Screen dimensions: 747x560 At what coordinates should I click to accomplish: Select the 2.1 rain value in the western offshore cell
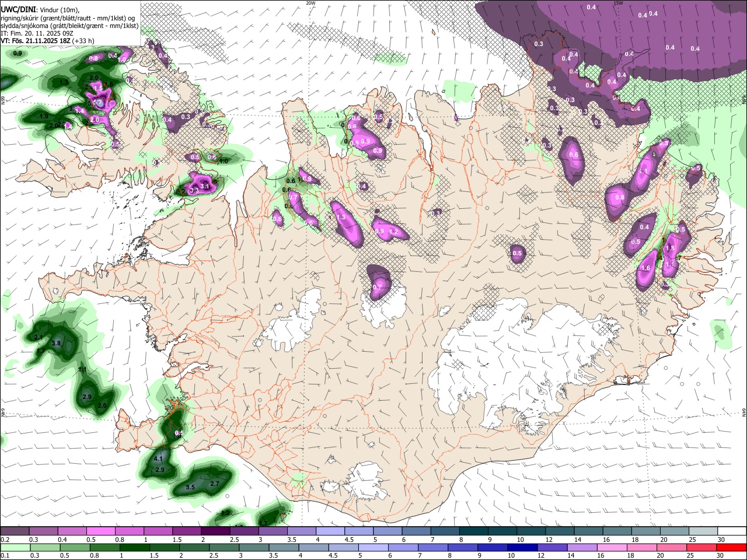39,337
